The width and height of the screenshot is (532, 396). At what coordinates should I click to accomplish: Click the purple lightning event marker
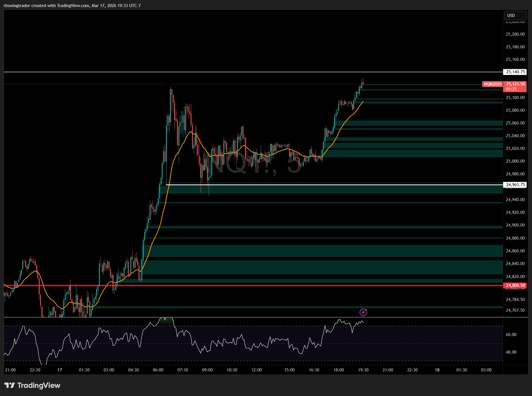click(x=363, y=312)
